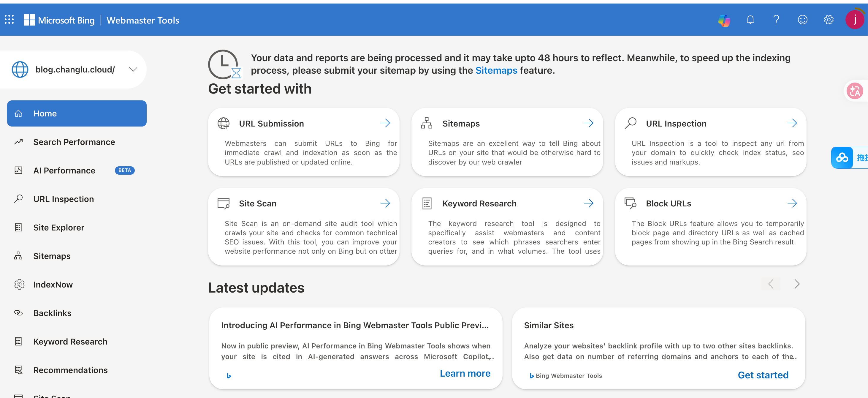
Task: Click the Keyword Research card arrow
Action: 588,203
